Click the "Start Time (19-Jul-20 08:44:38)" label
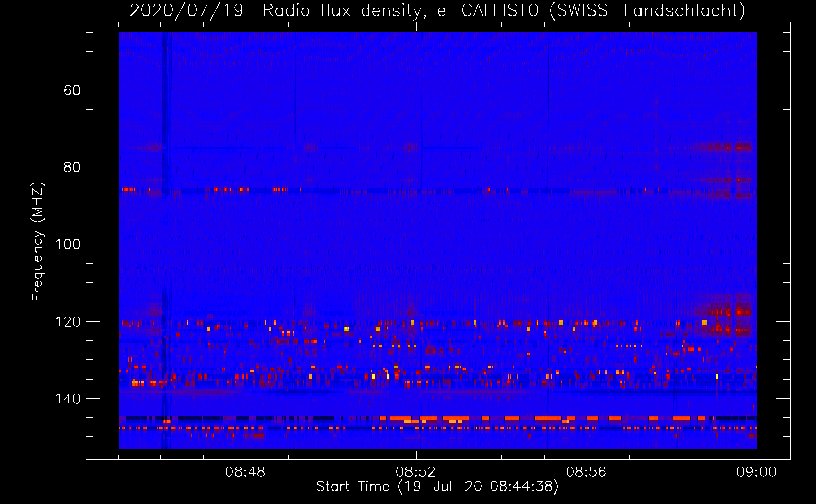Viewport: 816px width, 504px height. tap(437, 487)
